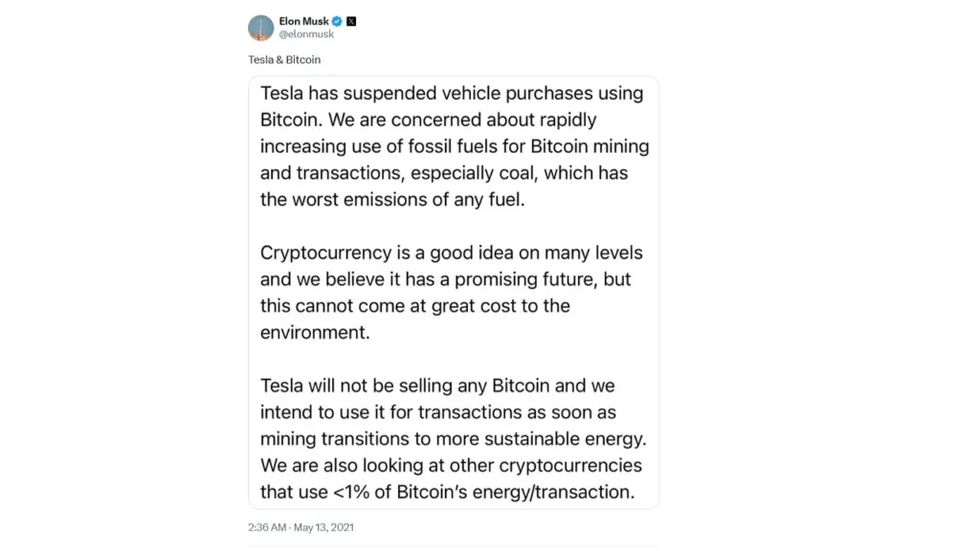Click the '<1%' text in last line
Image resolution: width=980 pixels, height=551 pixels.
[x=351, y=493]
